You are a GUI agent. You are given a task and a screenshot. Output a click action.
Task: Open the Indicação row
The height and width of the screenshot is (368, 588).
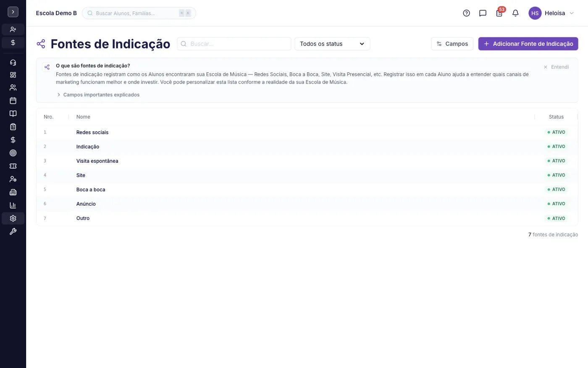(307, 146)
